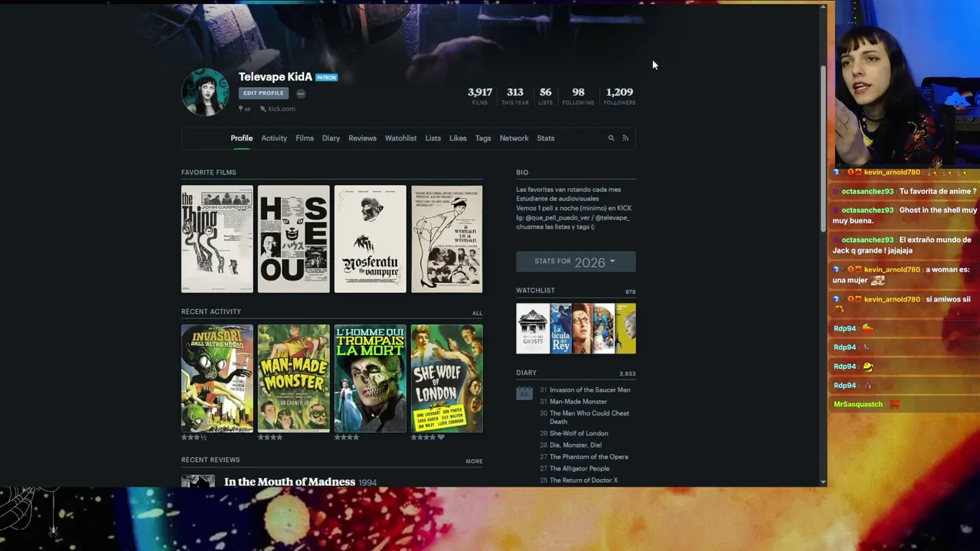Open diary entry The Return of Doctor X
Screen dimensions: 980x551
pos(583,480)
